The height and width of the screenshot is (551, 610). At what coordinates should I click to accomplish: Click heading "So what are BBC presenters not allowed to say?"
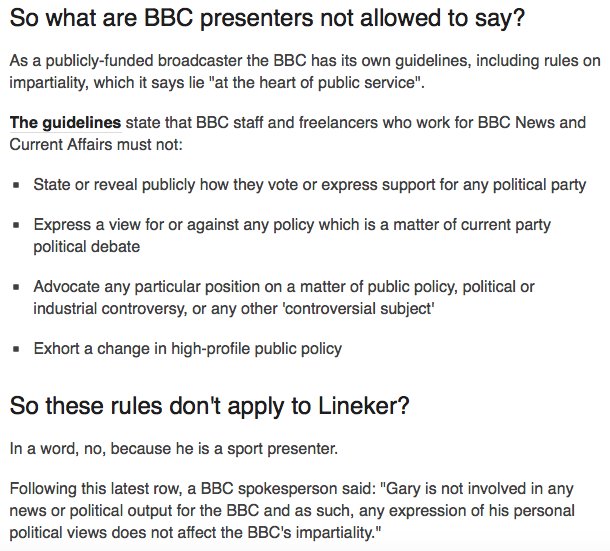pyautogui.click(x=267, y=18)
